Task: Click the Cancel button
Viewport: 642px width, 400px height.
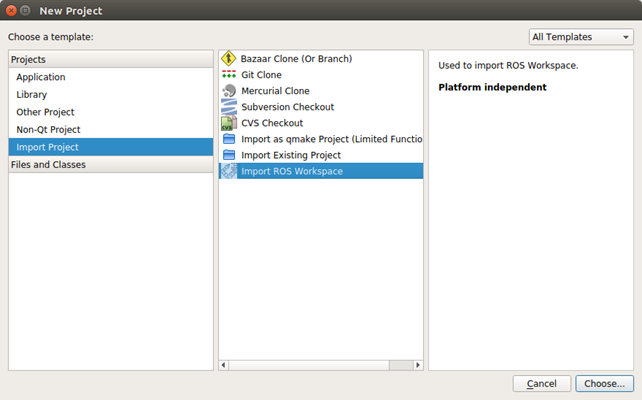Action: pos(542,384)
